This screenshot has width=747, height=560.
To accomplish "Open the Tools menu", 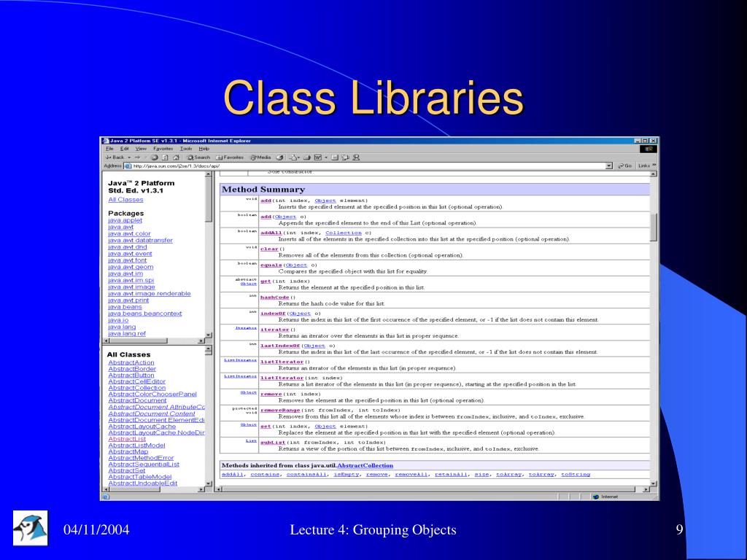I will point(186,149).
